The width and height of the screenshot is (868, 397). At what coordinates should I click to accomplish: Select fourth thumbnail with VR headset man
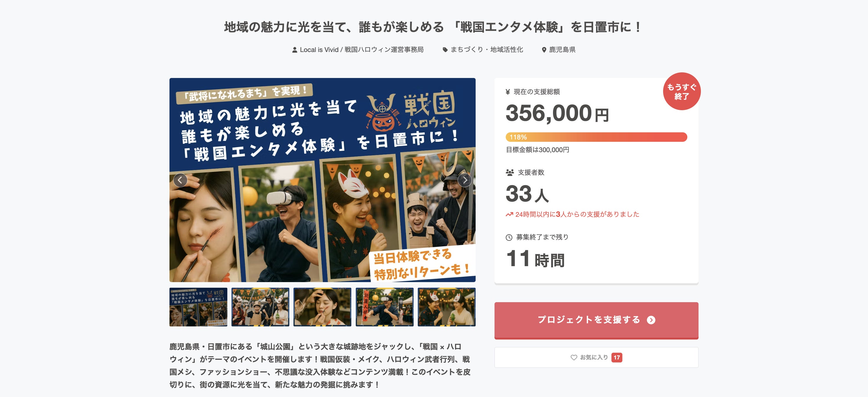pos(384,307)
